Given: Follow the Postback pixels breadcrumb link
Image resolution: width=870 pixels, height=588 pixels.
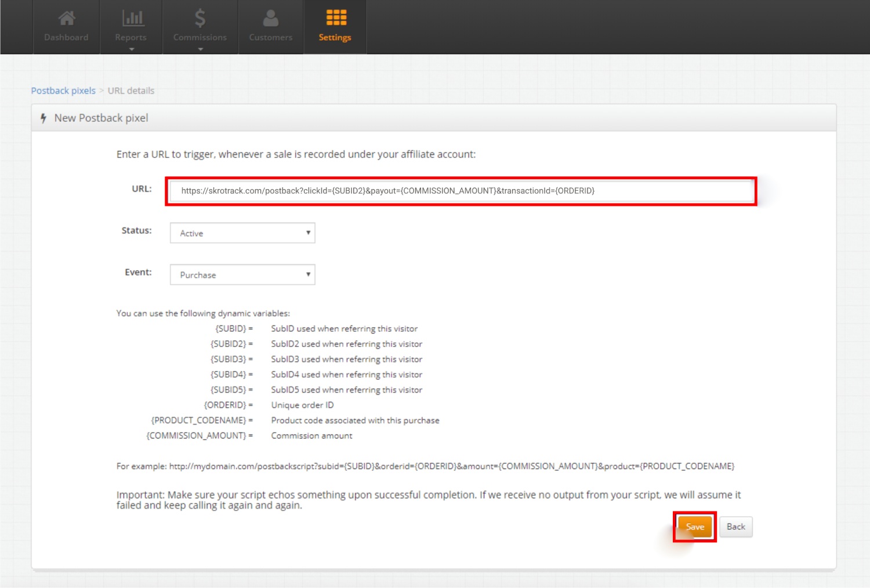Looking at the screenshot, I should (x=63, y=90).
